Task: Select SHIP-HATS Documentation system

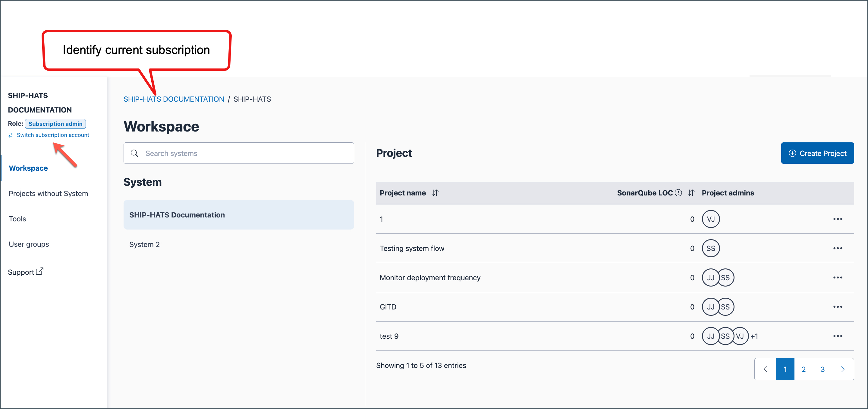Action: (239, 215)
